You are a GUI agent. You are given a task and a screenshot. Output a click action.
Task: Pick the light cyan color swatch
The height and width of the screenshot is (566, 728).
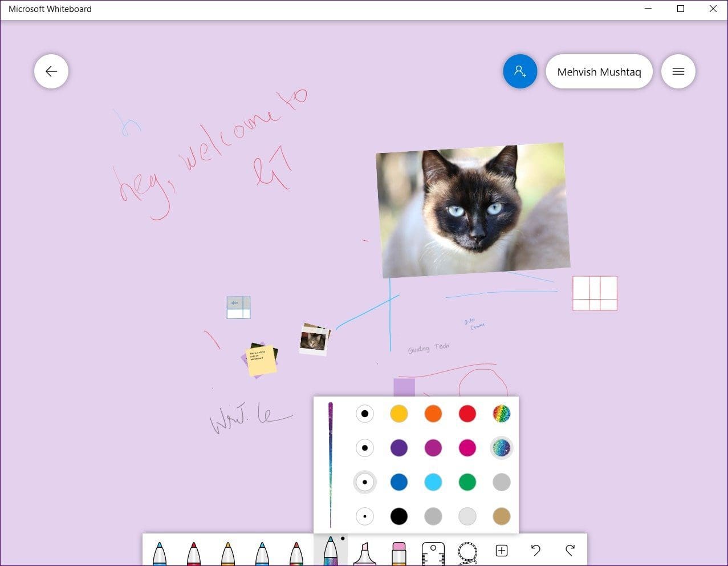pos(433,482)
